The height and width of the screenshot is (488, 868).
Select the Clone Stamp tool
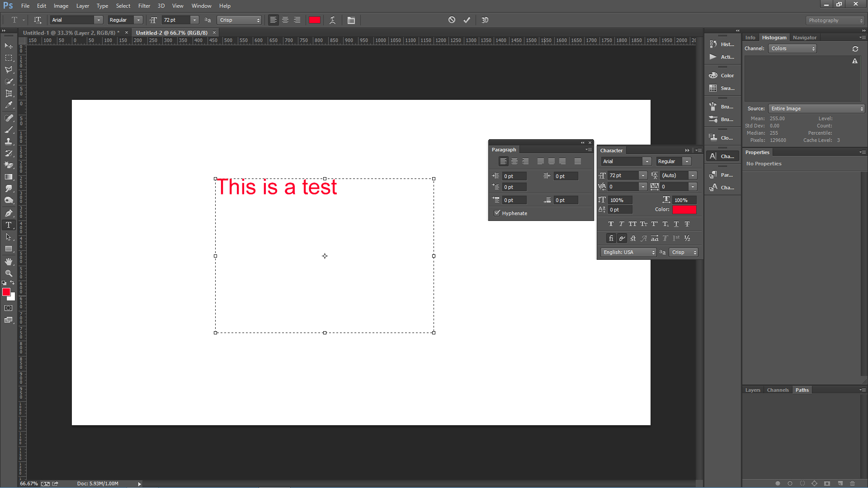9,141
